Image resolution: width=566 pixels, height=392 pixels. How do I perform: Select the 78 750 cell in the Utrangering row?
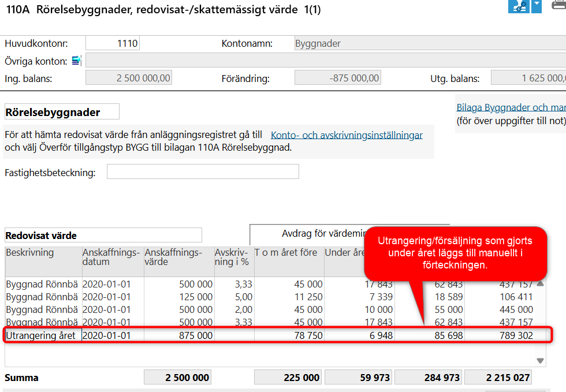[x=289, y=335]
